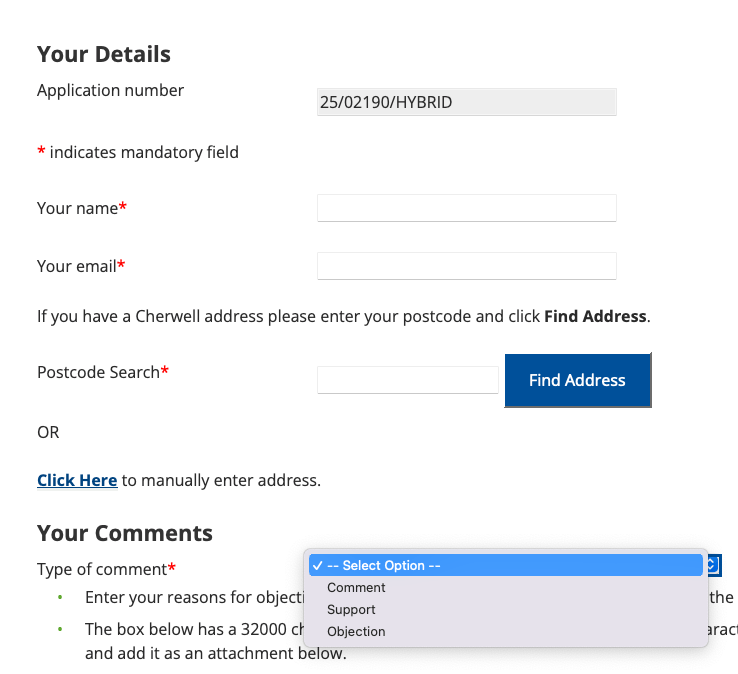Choose the Comment option in dropdown
Image resolution: width=738 pixels, height=674 pixels.
(x=356, y=588)
